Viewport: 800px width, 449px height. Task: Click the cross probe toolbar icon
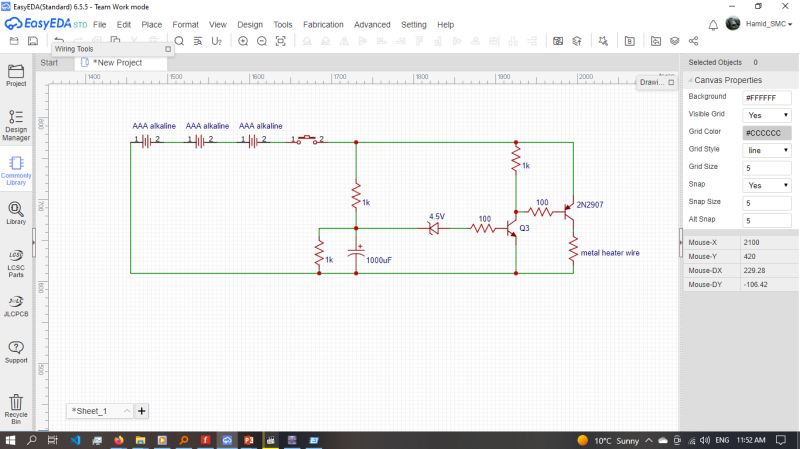603,41
